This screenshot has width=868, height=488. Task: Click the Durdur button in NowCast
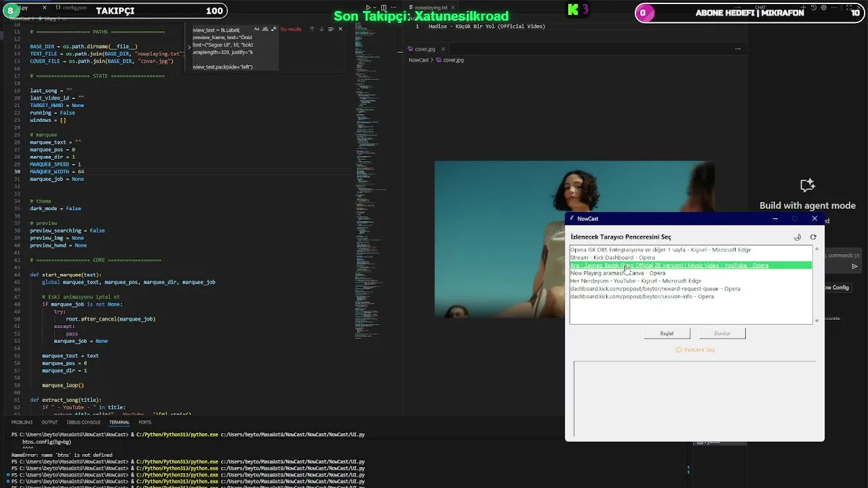click(722, 333)
